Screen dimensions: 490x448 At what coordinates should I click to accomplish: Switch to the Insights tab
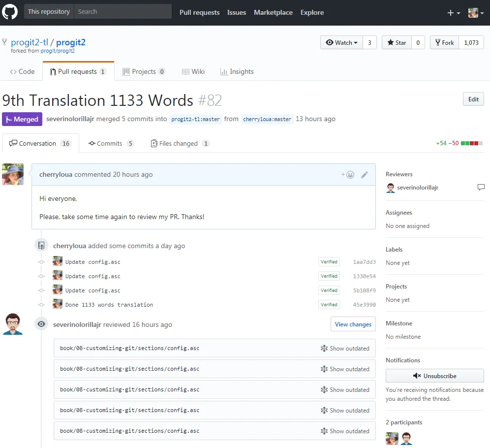coord(237,71)
